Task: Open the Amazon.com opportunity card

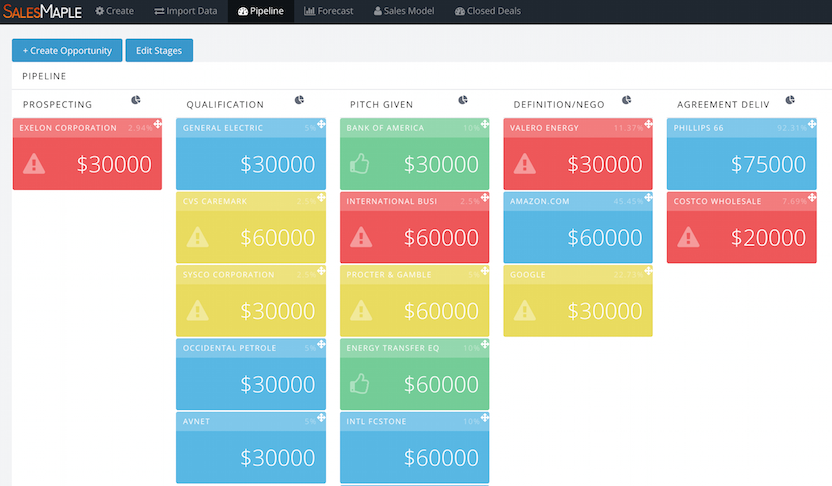Action: tap(577, 228)
